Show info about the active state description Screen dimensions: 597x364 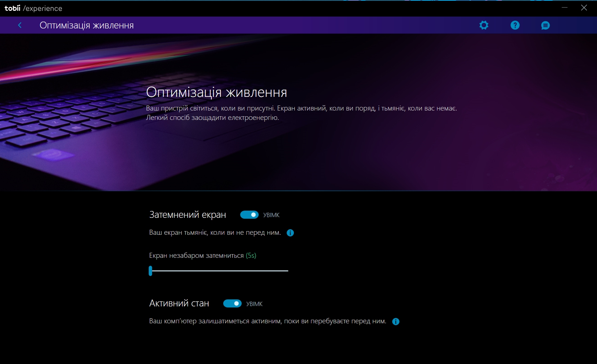(396, 322)
